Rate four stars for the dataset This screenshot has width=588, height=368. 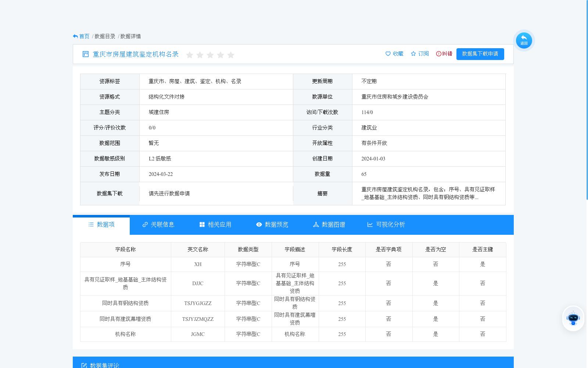(x=220, y=55)
